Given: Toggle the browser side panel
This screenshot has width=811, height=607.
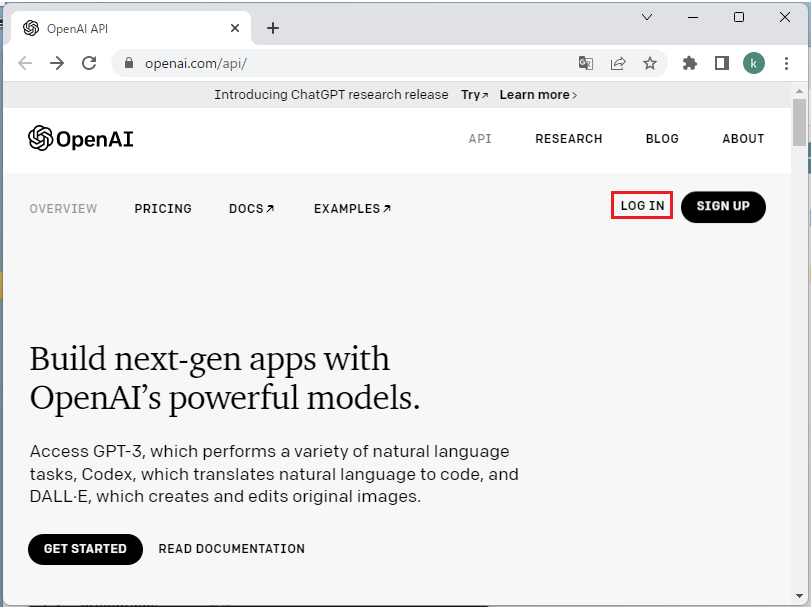Looking at the screenshot, I should pos(721,63).
